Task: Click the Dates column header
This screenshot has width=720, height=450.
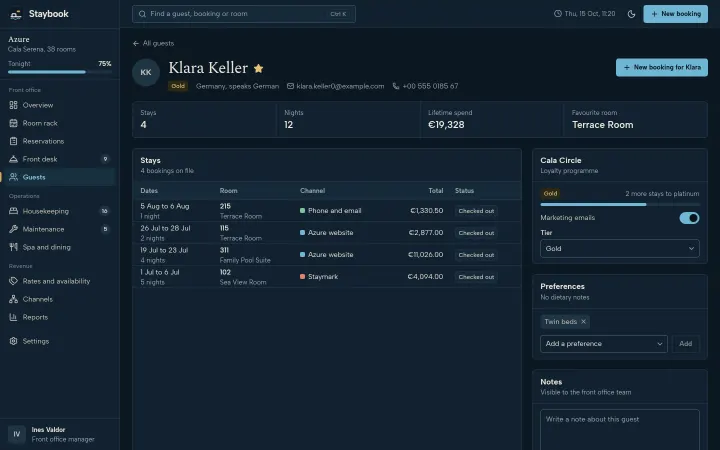Action: pyautogui.click(x=149, y=191)
